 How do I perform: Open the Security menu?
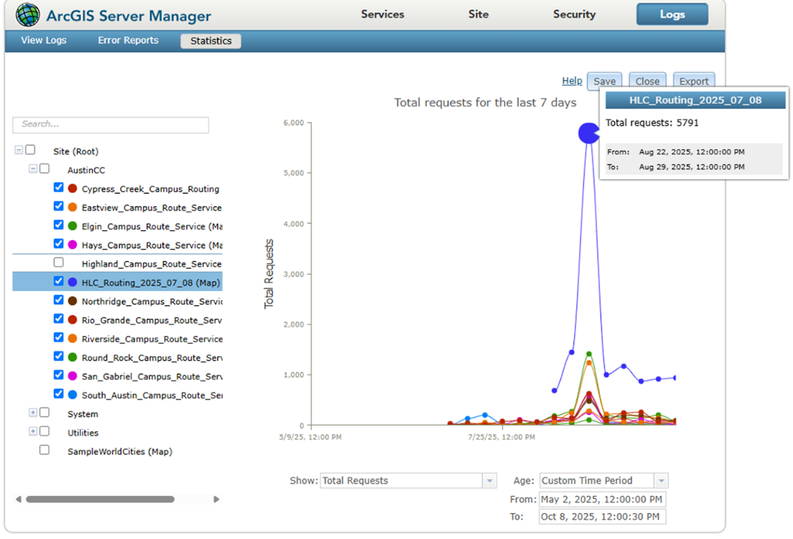[574, 15]
